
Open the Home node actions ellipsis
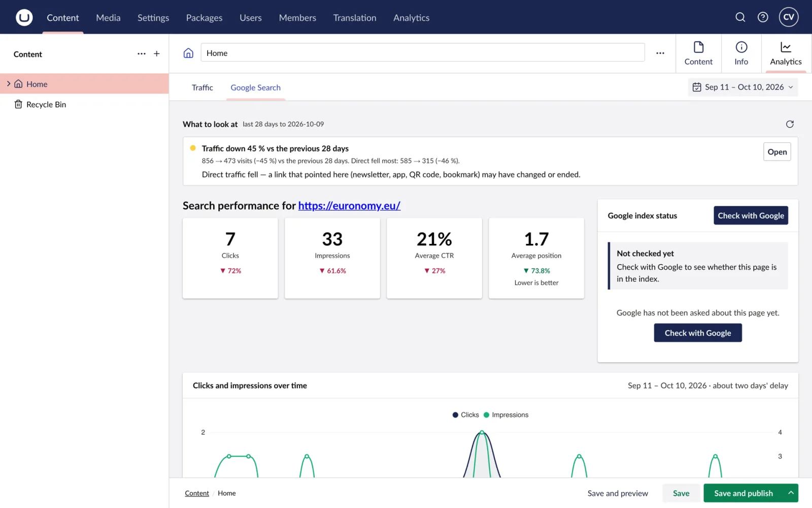coord(660,53)
